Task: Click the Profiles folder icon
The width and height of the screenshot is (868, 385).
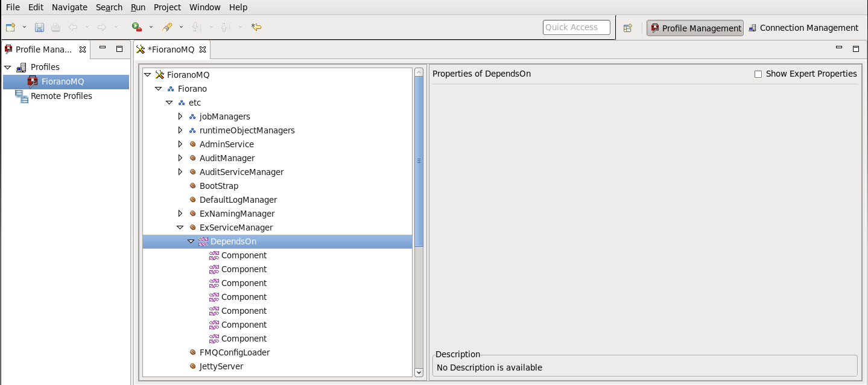Action: (21, 67)
